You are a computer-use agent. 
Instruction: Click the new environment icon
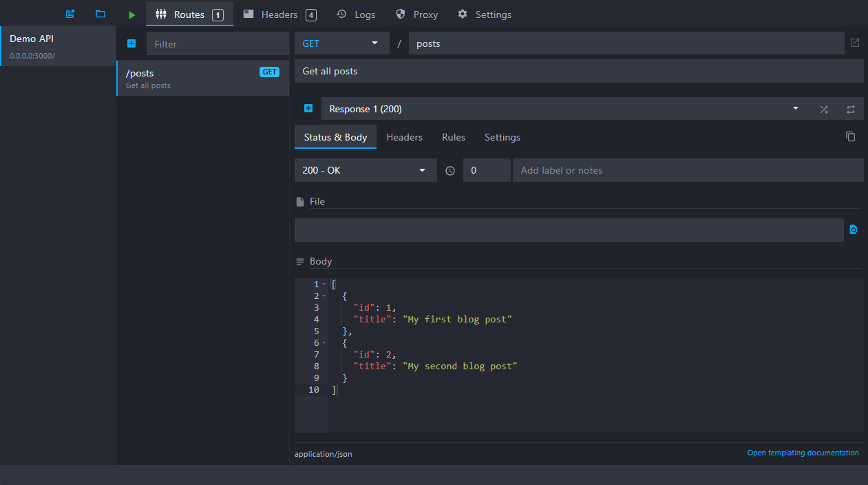point(70,14)
